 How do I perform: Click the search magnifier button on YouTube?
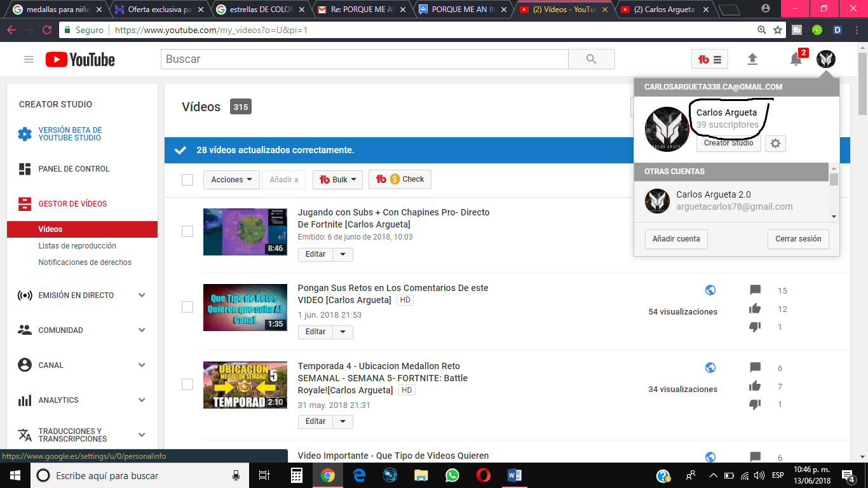click(592, 59)
